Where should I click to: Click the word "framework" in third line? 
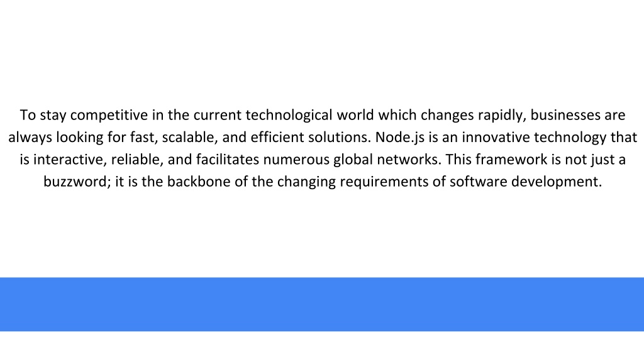(x=511, y=159)
